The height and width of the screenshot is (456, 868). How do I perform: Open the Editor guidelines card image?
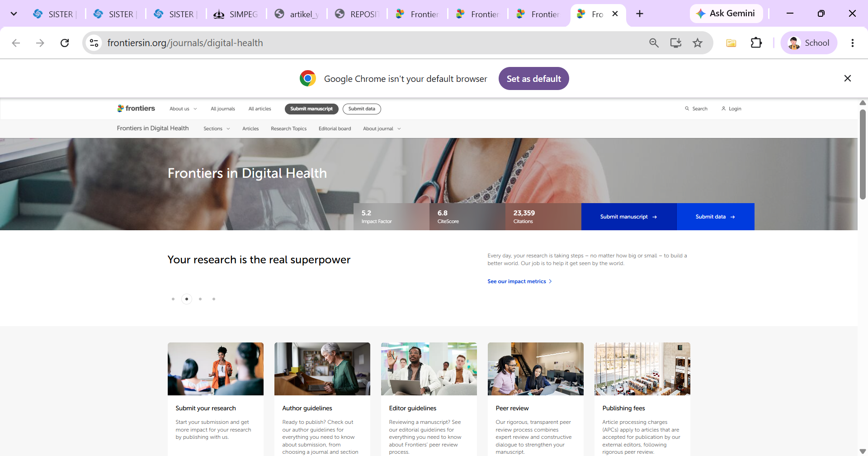pyautogui.click(x=429, y=369)
